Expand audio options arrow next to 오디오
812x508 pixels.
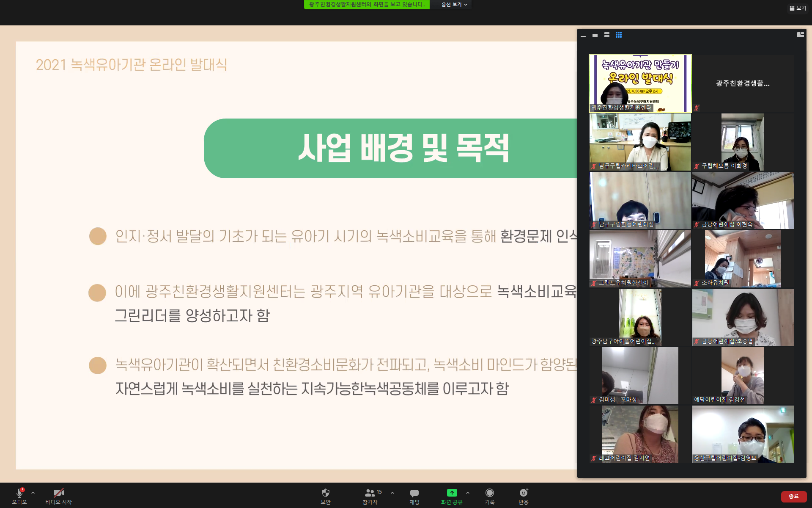click(x=33, y=493)
